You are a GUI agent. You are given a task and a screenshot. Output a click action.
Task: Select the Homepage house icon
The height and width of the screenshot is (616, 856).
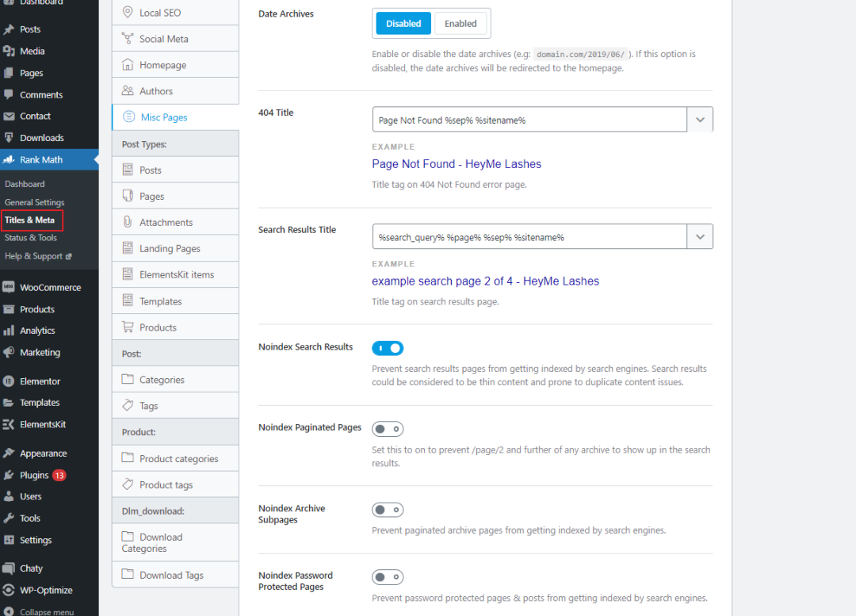pos(128,65)
